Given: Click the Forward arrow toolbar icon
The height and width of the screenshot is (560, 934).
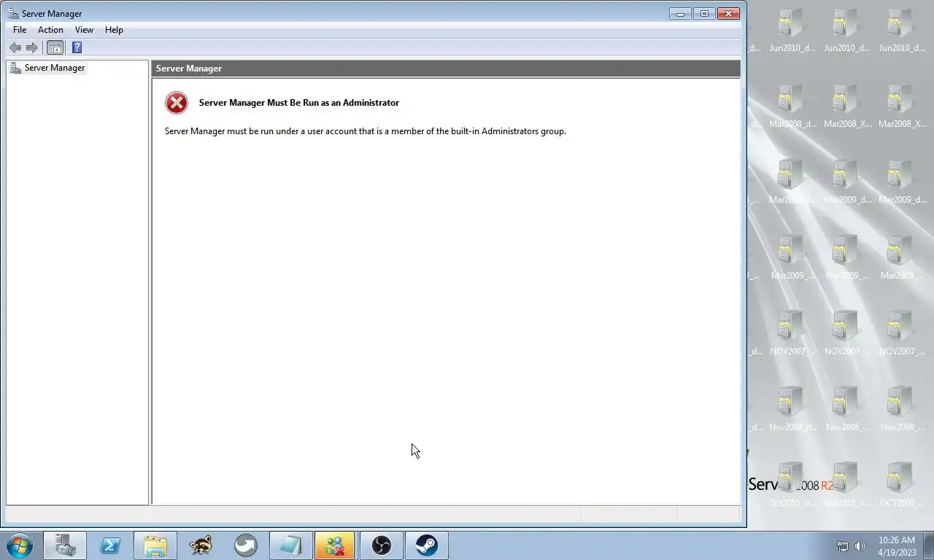Looking at the screenshot, I should pos(32,47).
